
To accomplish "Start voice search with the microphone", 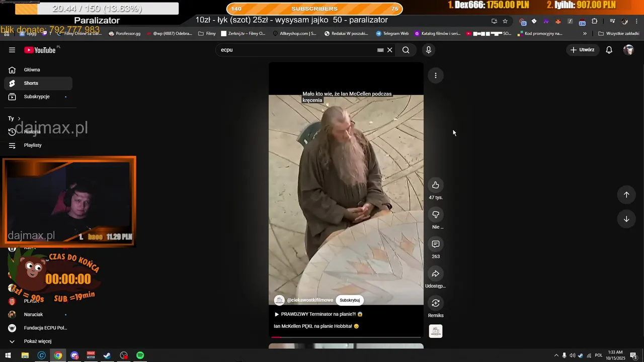I will tap(428, 50).
